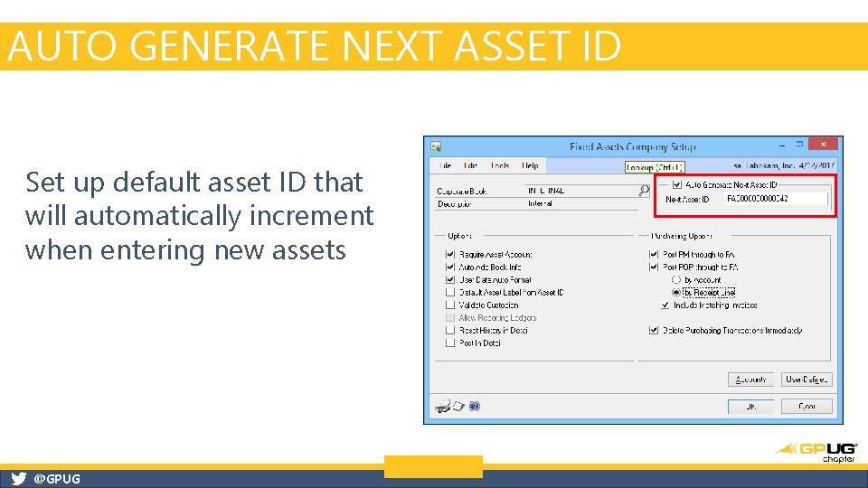Click the Description value Internal
The image size is (868, 488).
541,203
